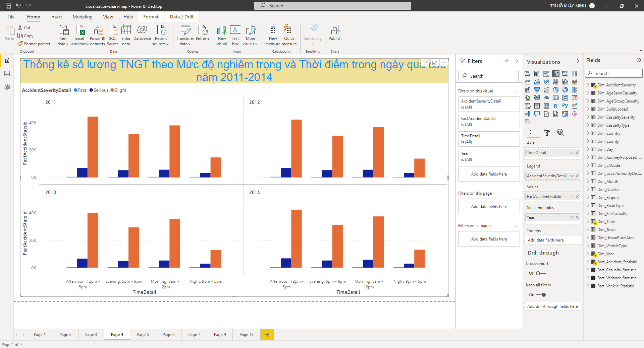644x348 pixels.
Task: Click the Serious legend color marker
Action: pos(91,90)
